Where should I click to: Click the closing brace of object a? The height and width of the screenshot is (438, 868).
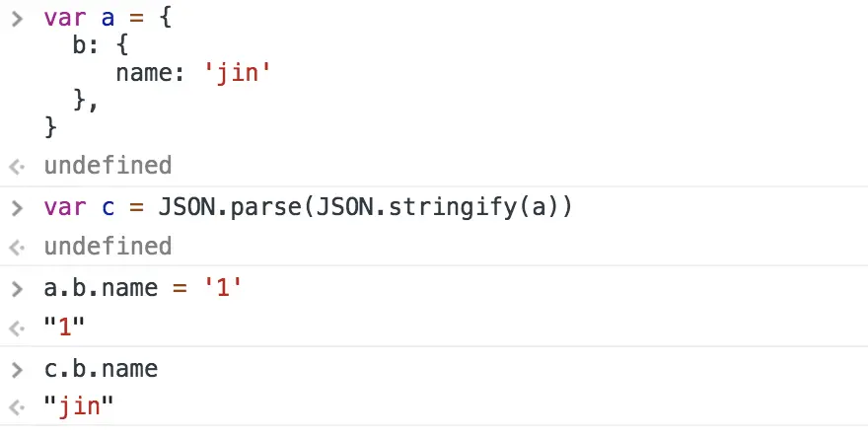tap(50, 127)
